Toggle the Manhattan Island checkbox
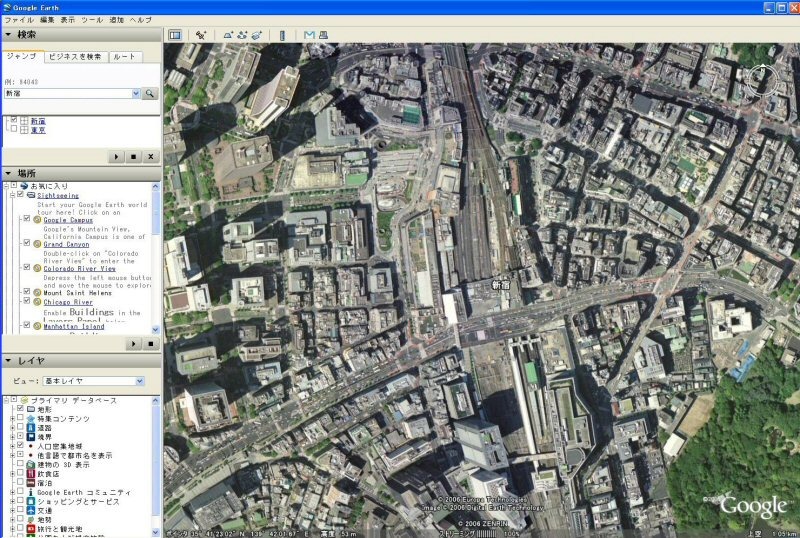 pos(27,325)
